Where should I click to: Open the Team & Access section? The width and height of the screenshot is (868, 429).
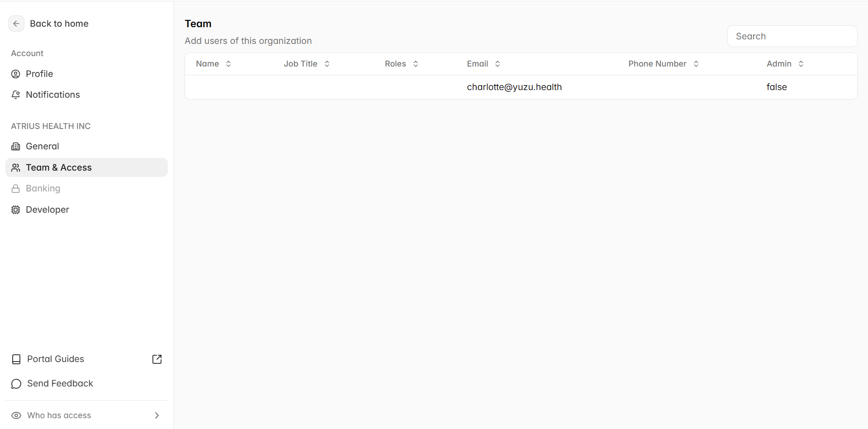[x=86, y=167]
